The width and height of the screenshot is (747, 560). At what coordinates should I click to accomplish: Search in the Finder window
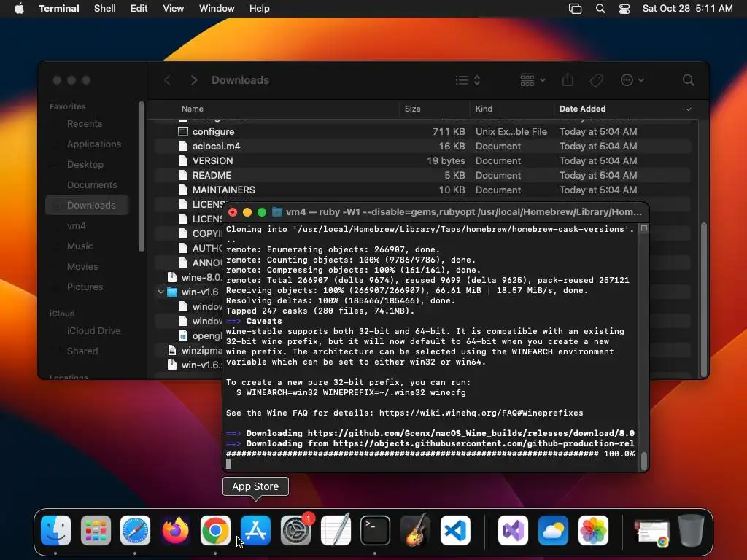[689, 80]
